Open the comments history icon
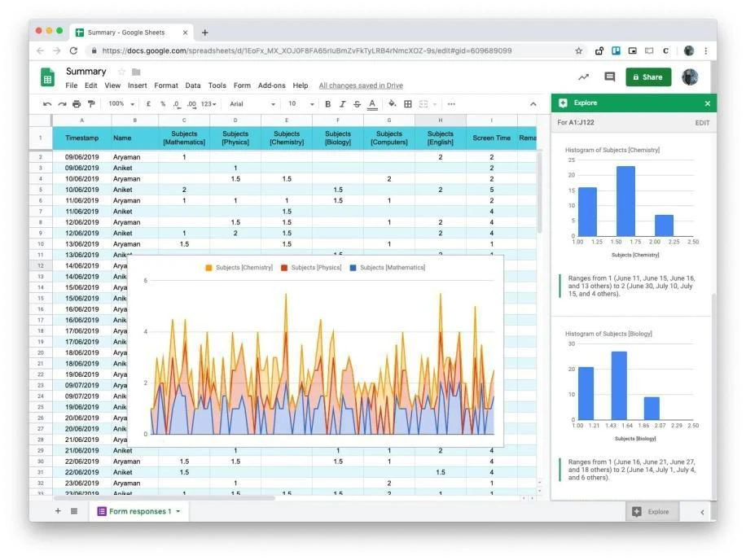The height and width of the screenshot is (560, 746). point(609,77)
